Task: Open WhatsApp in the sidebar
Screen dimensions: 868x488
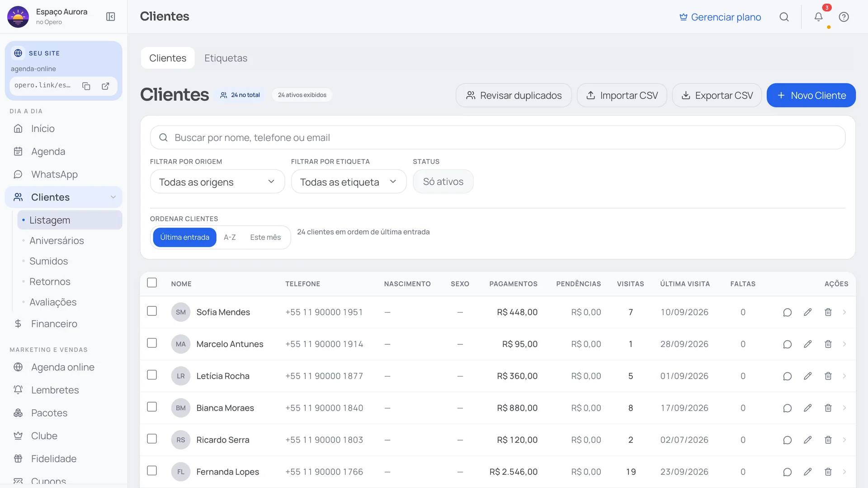Action: tap(64, 174)
